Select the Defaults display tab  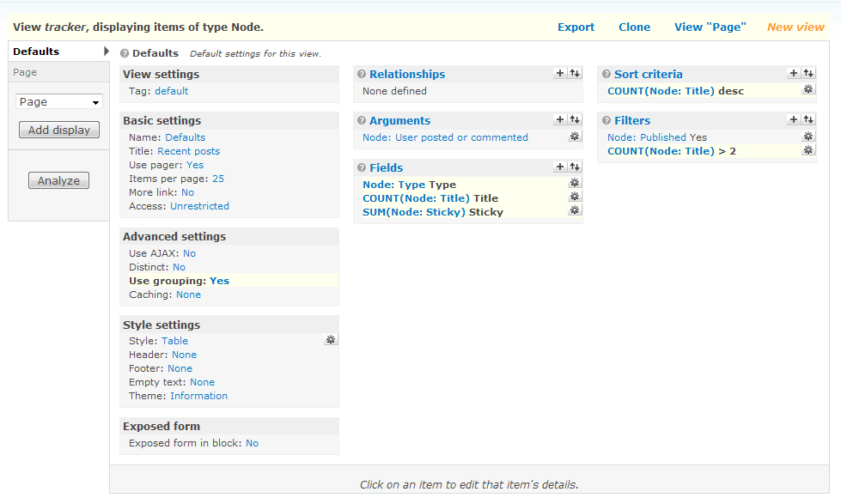(x=36, y=52)
